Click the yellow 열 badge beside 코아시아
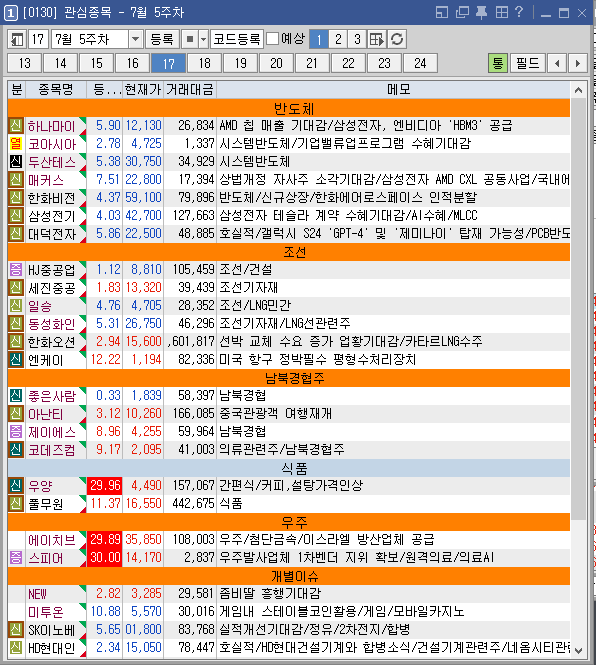The image size is (596, 665). 16,143
